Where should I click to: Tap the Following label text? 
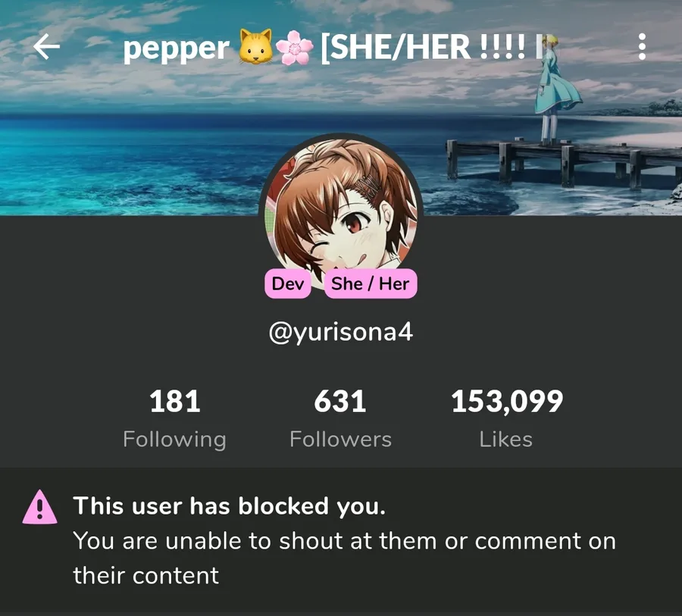click(x=174, y=439)
